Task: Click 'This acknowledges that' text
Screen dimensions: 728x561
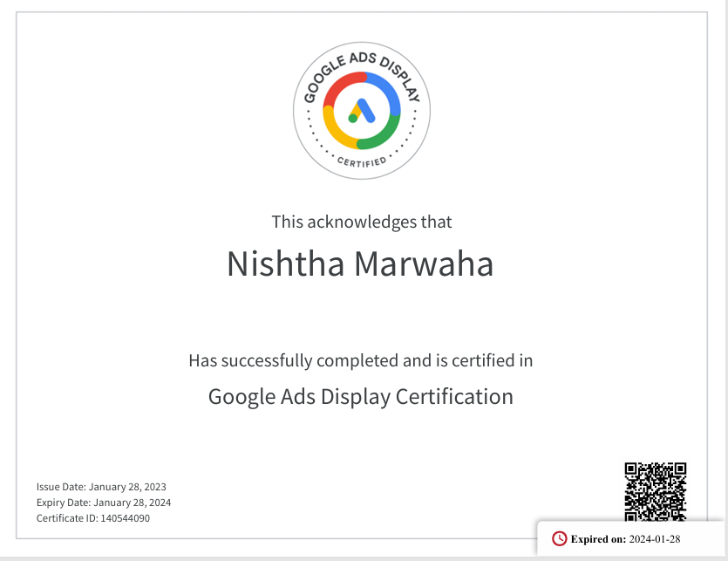Action: point(362,222)
